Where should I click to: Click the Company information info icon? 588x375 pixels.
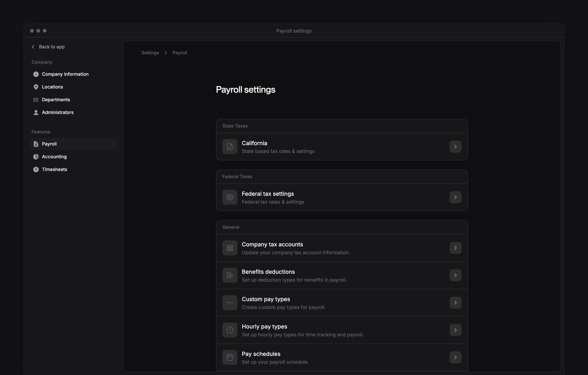coord(36,74)
